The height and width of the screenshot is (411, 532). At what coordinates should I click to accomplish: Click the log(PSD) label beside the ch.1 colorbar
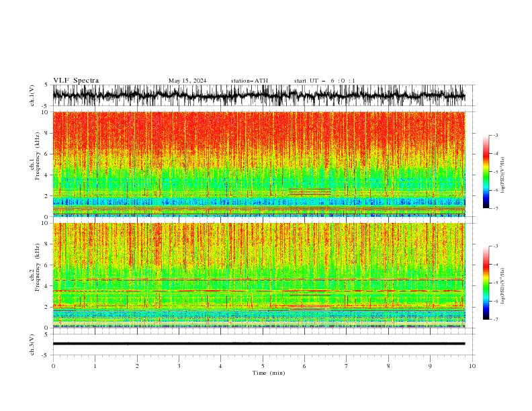coord(503,175)
